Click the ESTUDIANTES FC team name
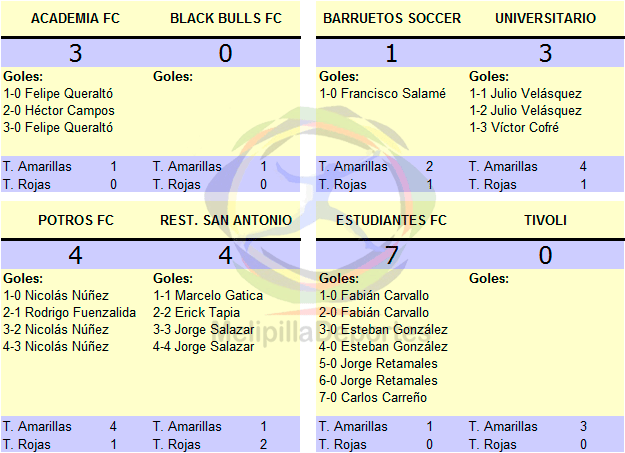Screen dimensions: 625x453 (391, 220)
